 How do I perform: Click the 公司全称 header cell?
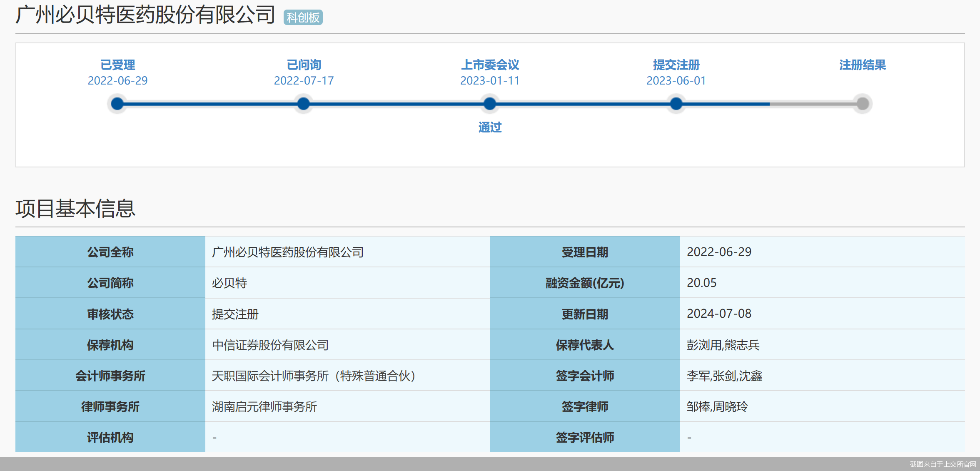(x=110, y=252)
